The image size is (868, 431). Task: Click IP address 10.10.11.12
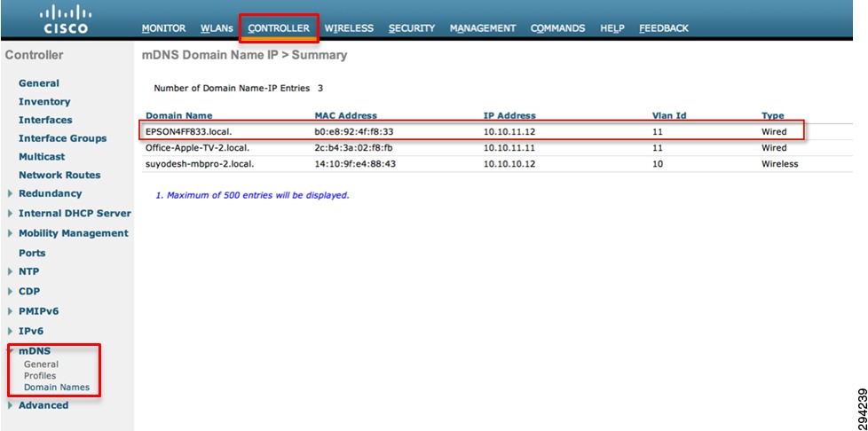[509, 131]
